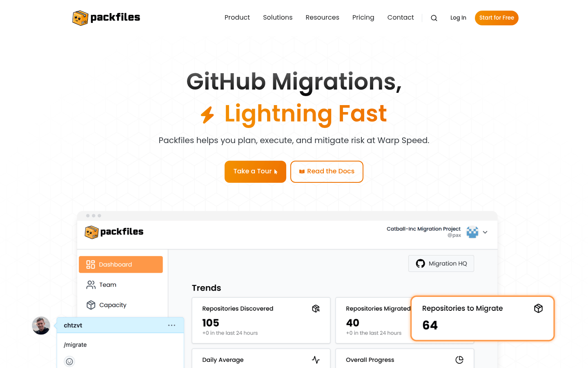Click the Daily Average card title
588x368 pixels.
click(x=223, y=360)
